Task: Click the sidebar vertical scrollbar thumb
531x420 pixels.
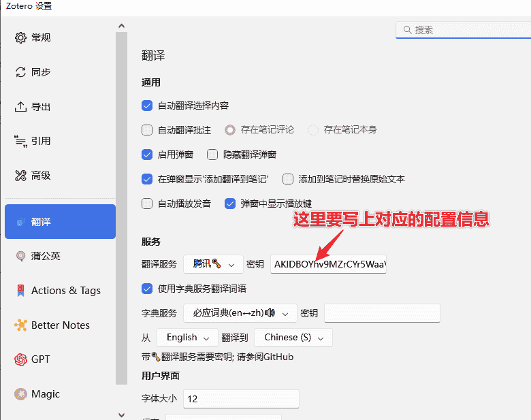Action: (x=122, y=208)
